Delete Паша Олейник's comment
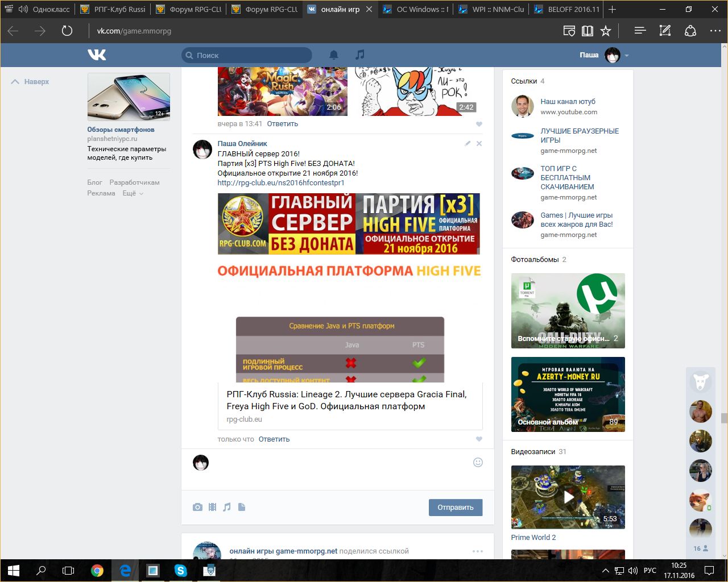Viewport: 728px width, 582px height. (x=479, y=143)
